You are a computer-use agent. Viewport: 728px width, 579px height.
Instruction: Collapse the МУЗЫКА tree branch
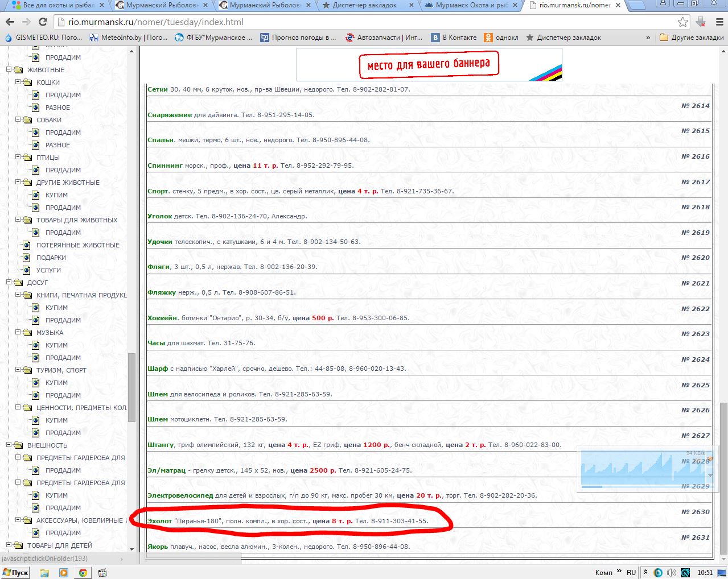tap(18, 333)
